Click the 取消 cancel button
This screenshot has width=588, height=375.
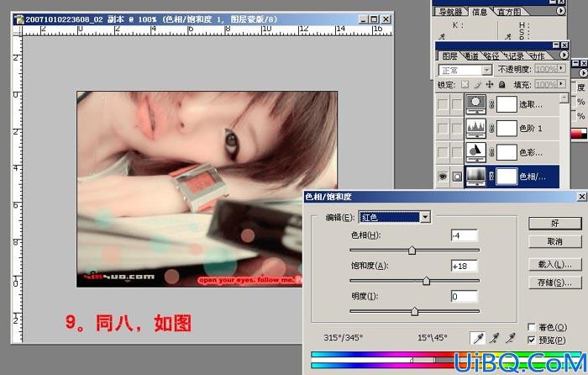tap(555, 241)
